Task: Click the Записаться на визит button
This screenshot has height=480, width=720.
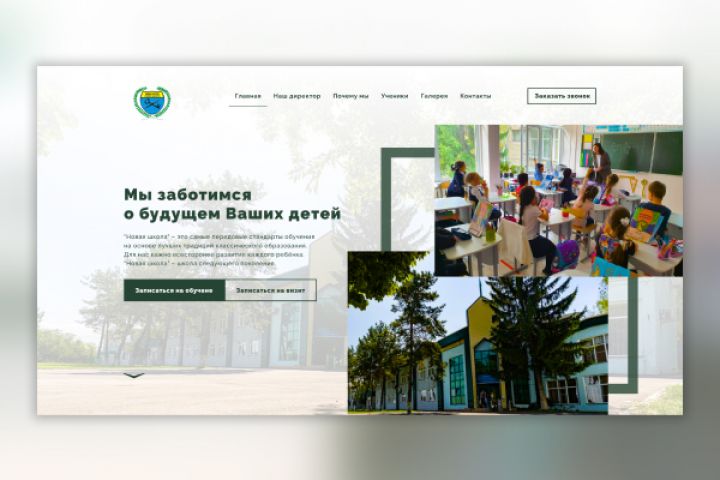Action: tap(270, 290)
